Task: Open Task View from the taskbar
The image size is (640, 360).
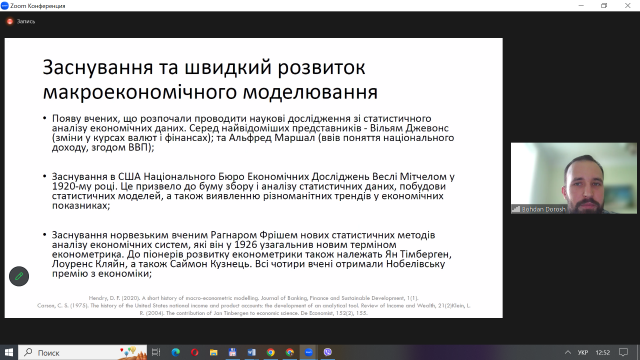Action: pos(156,352)
